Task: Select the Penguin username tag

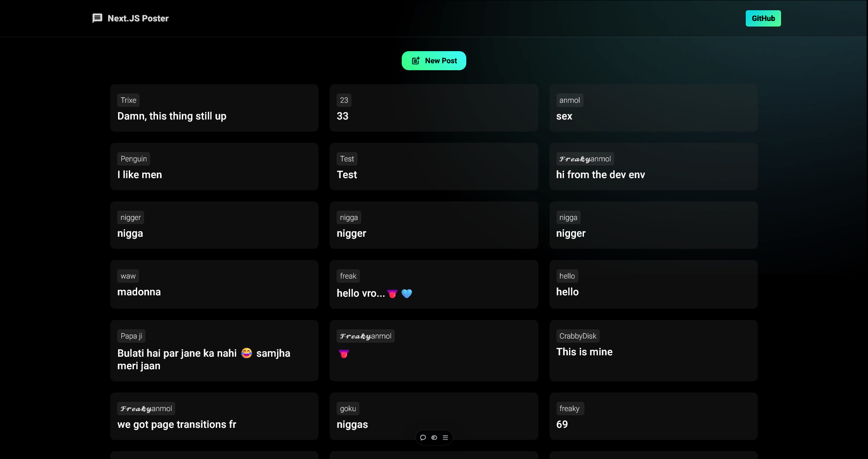Action: click(x=133, y=159)
